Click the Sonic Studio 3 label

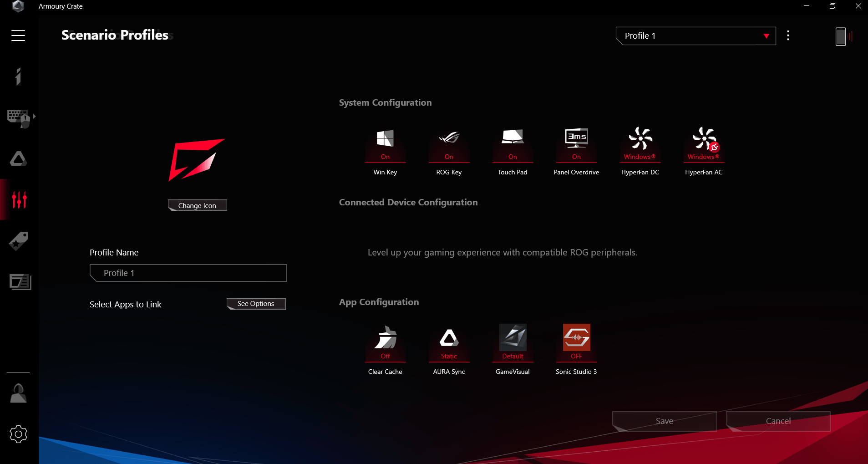pyautogui.click(x=576, y=372)
